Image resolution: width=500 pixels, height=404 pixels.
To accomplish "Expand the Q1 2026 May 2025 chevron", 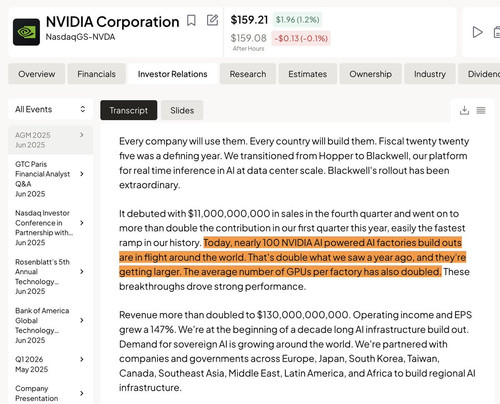I will pyautogui.click(x=82, y=359).
